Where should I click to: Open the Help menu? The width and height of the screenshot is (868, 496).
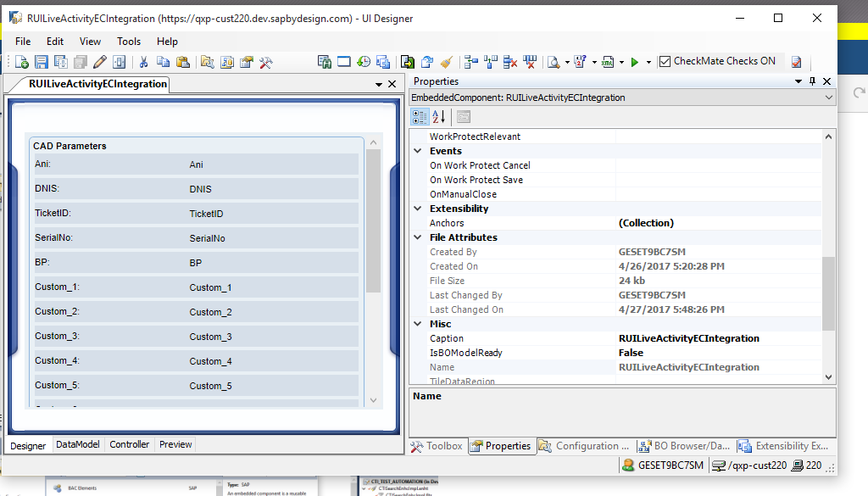click(167, 42)
